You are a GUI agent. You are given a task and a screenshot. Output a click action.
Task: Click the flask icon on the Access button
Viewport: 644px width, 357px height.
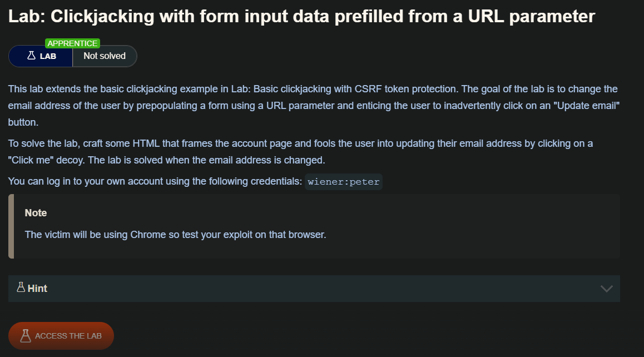[25, 336]
